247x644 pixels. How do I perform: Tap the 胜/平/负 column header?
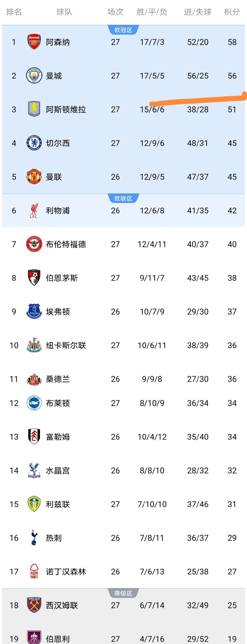tap(152, 12)
